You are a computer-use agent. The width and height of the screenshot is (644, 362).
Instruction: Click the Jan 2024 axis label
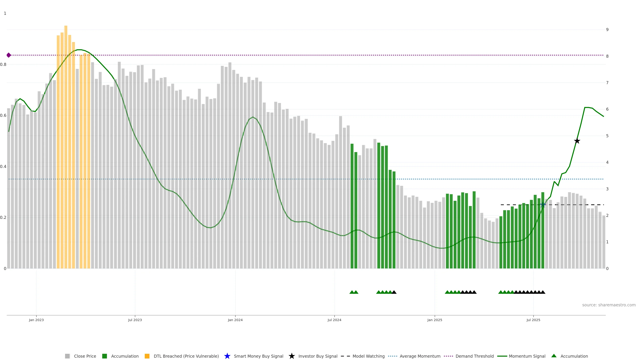click(x=235, y=320)
